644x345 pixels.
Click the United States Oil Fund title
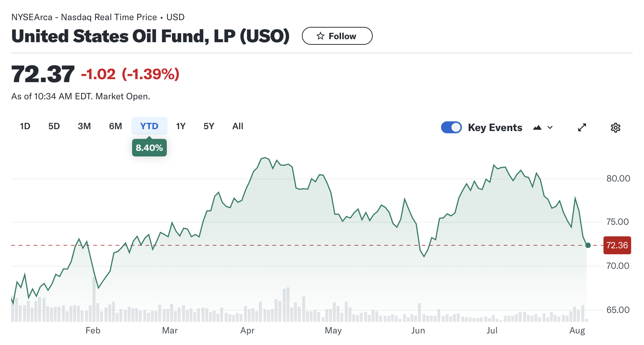click(x=150, y=36)
